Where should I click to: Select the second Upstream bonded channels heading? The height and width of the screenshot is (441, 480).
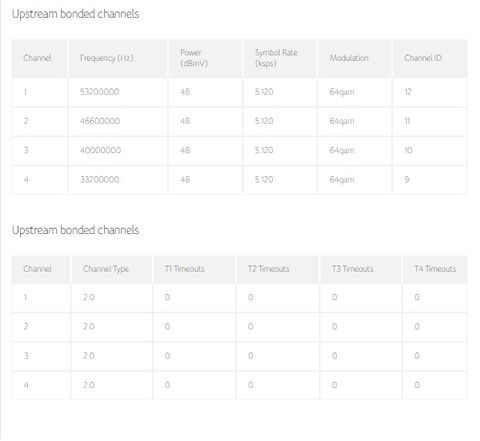pyautogui.click(x=75, y=230)
